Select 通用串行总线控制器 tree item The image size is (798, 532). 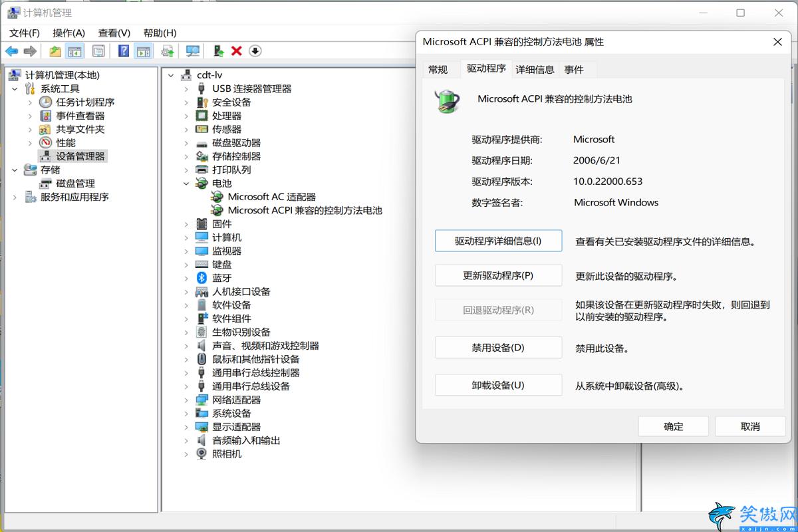coord(256,372)
